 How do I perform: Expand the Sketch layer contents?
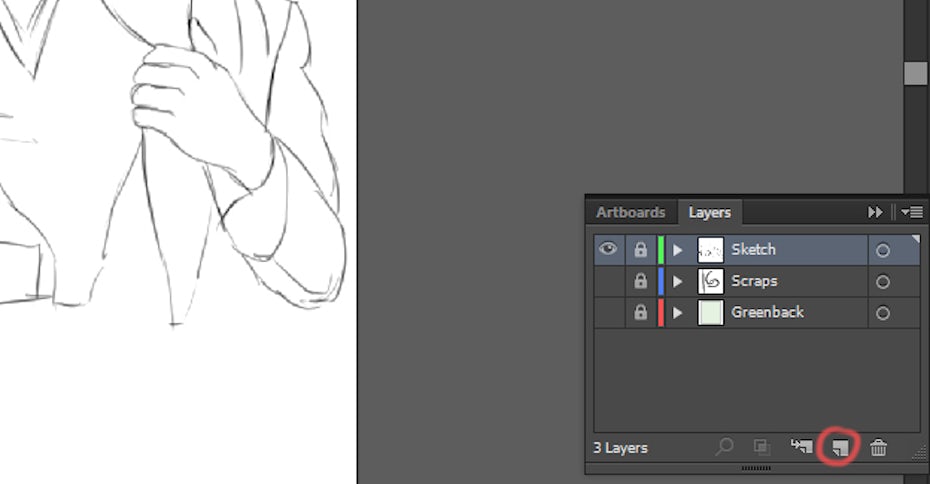677,250
